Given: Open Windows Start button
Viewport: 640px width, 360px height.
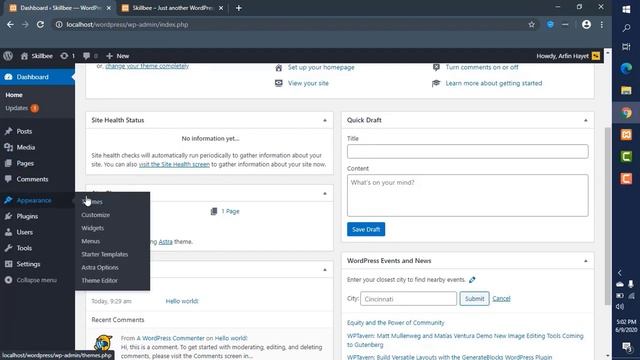Looking at the screenshot, I should (626, 9).
